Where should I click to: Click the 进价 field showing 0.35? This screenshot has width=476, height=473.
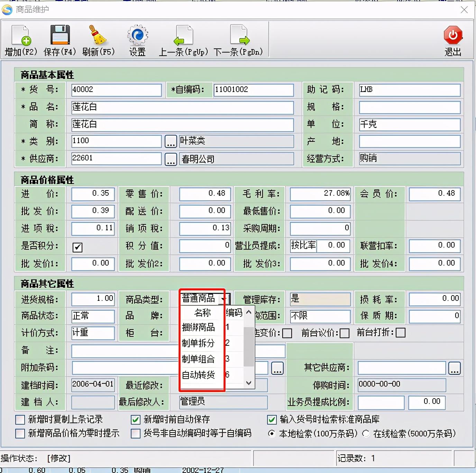tap(93, 194)
